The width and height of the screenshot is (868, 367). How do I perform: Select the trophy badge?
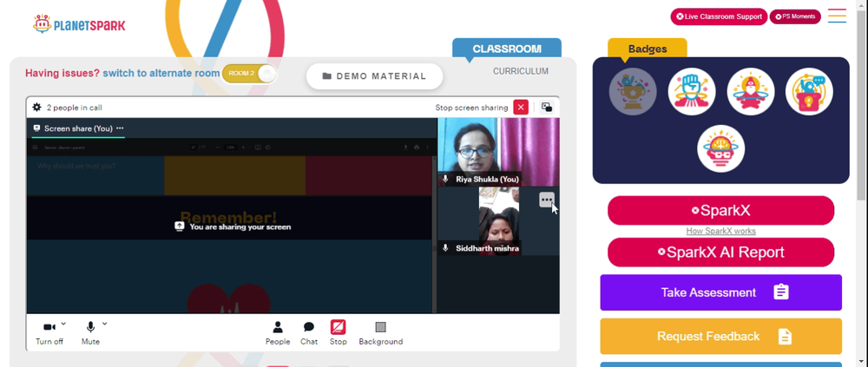point(633,92)
